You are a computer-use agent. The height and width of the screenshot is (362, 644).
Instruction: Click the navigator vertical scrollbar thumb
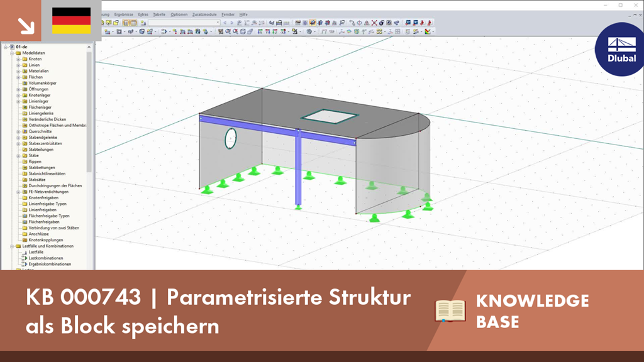pos(89,111)
